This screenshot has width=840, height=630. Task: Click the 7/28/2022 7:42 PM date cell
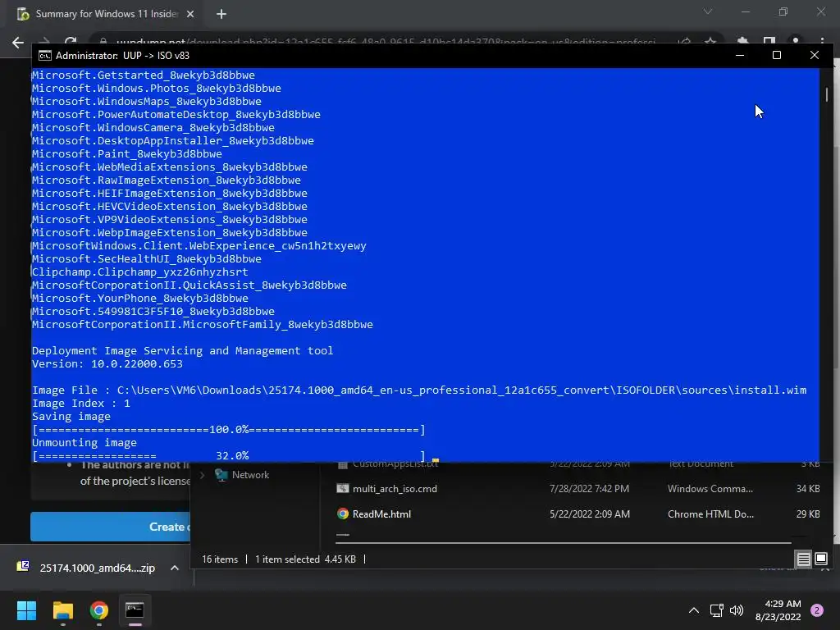[x=589, y=489]
